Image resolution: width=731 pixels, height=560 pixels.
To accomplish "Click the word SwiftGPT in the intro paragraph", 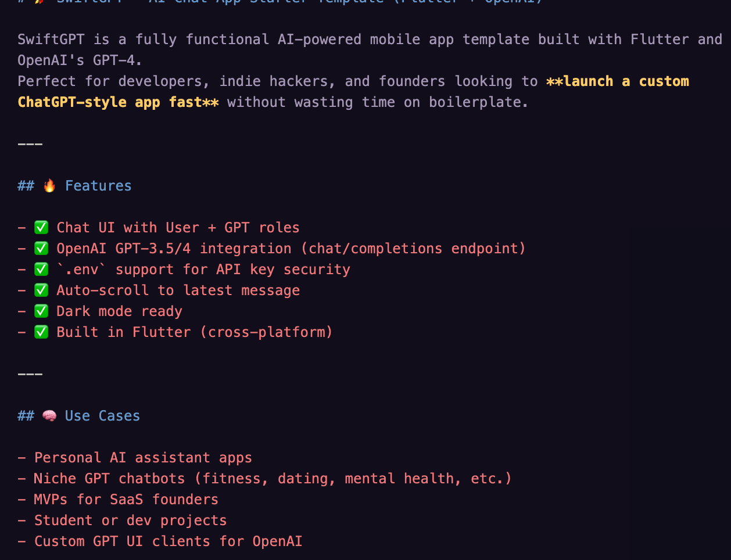I will (x=51, y=40).
